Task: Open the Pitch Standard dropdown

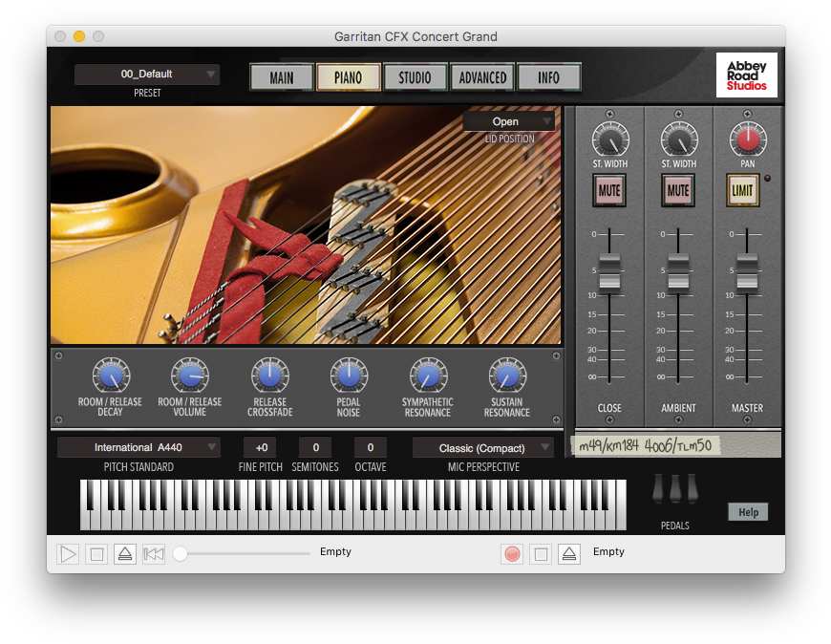Action: pyautogui.click(x=138, y=447)
